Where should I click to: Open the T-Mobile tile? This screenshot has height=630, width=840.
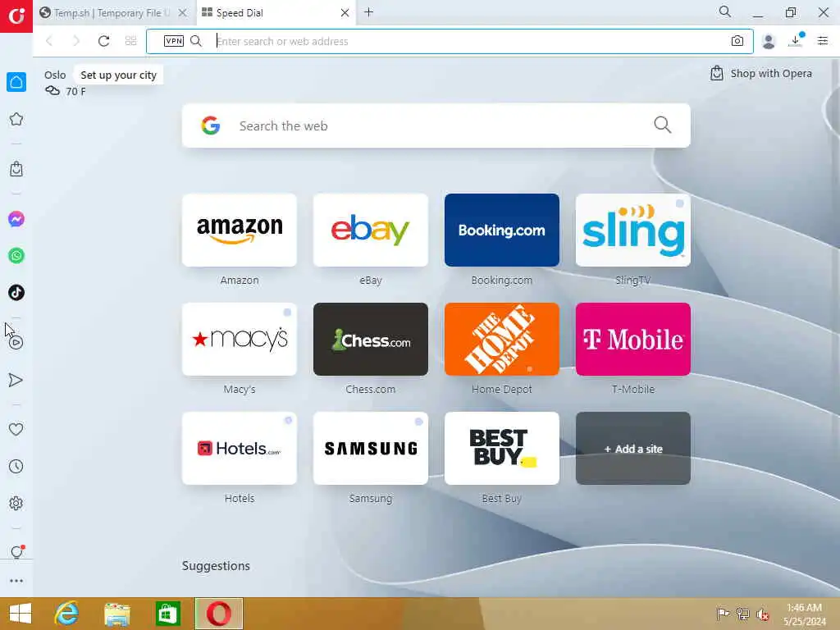633,339
